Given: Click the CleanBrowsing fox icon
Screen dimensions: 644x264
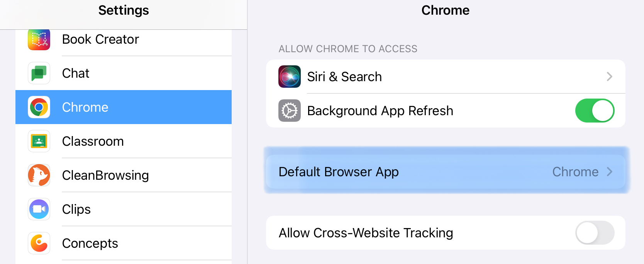Looking at the screenshot, I should click(39, 175).
